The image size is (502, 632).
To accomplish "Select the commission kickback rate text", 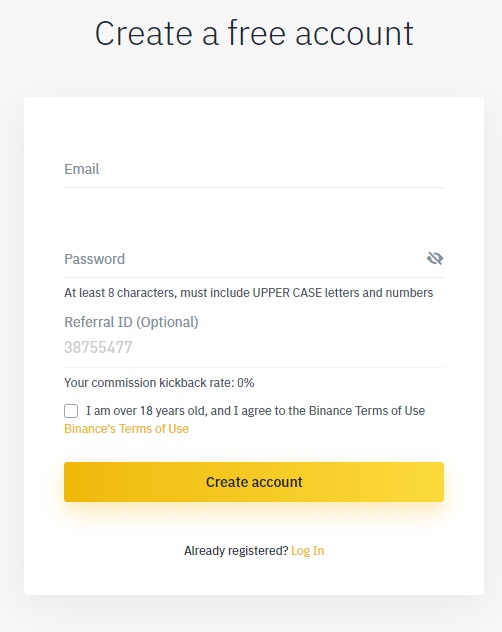I will click(x=159, y=383).
